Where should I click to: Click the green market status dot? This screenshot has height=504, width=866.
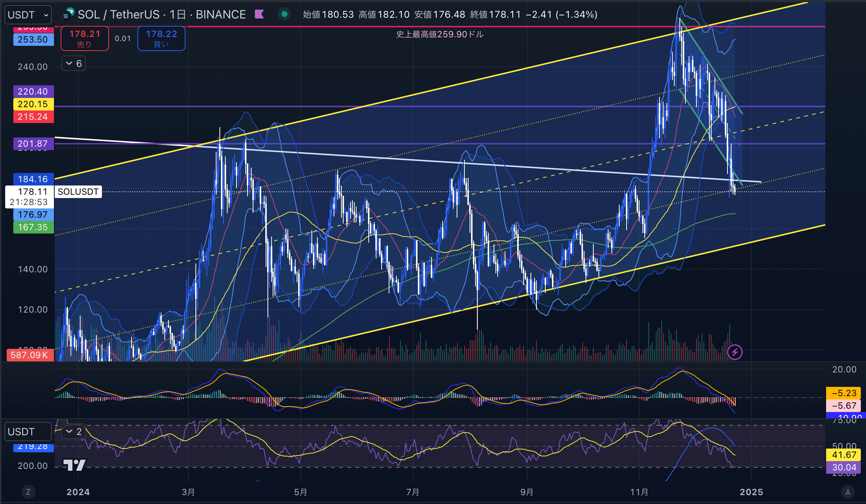pos(284,14)
